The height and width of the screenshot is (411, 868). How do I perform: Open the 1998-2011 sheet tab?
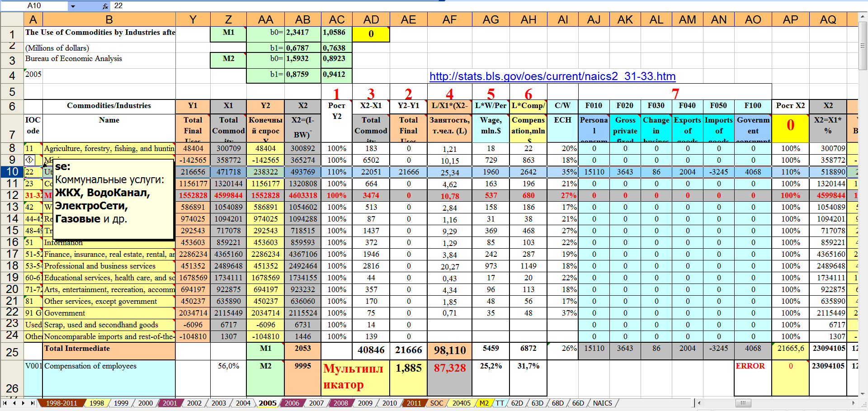pos(61,403)
